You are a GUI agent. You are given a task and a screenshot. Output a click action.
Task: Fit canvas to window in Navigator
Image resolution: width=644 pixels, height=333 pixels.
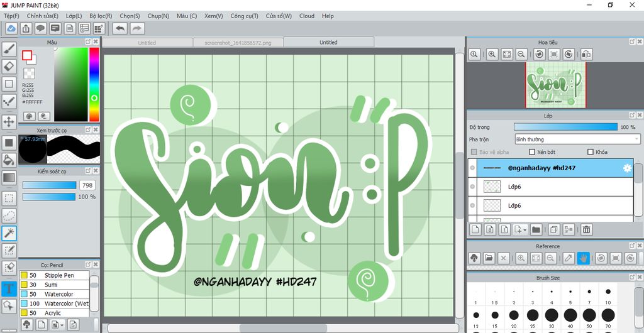(x=507, y=54)
